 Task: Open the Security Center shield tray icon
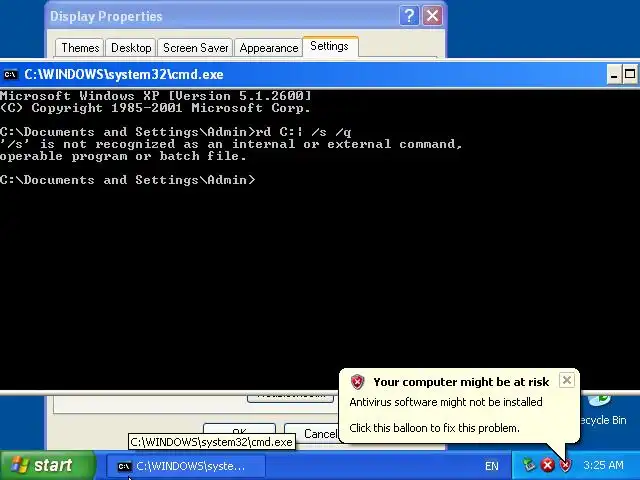pos(565,465)
